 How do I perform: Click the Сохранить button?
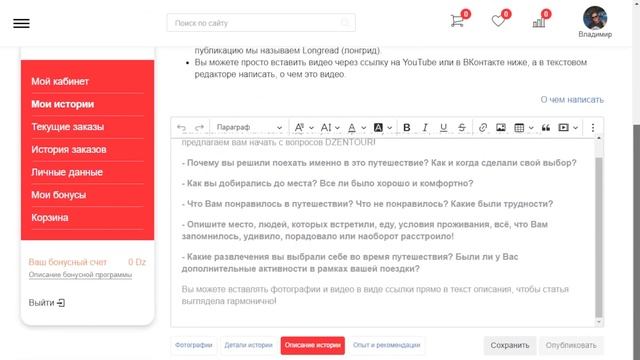pos(510,345)
